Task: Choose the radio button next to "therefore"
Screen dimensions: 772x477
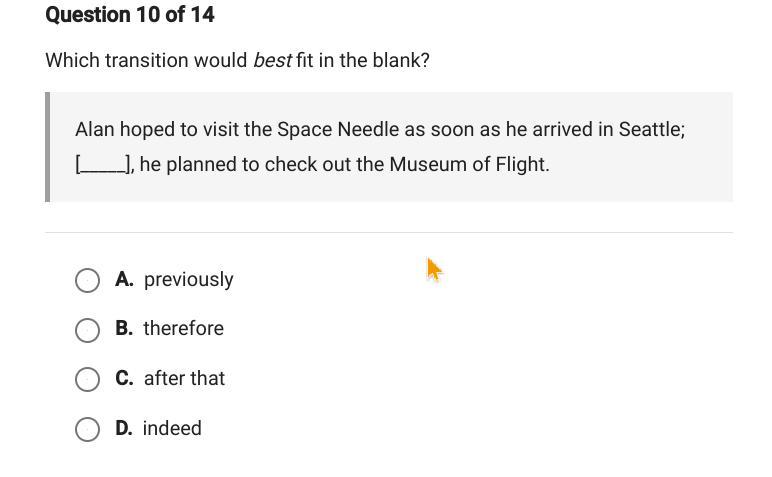Action: (87, 330)
